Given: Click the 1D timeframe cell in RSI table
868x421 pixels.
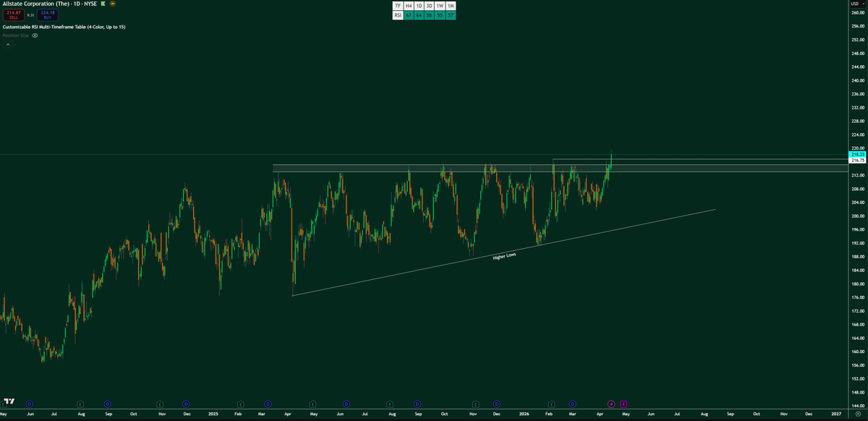Looking at the screenshot, I should pyautogui.click(x=419, y=6).
